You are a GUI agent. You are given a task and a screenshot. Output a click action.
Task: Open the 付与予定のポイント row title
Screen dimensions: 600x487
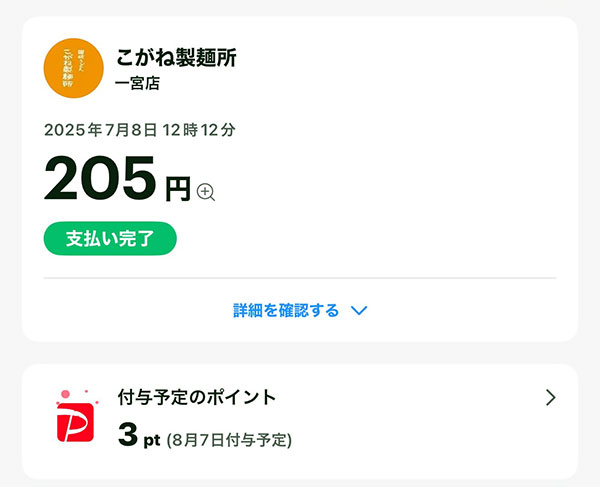197,397
